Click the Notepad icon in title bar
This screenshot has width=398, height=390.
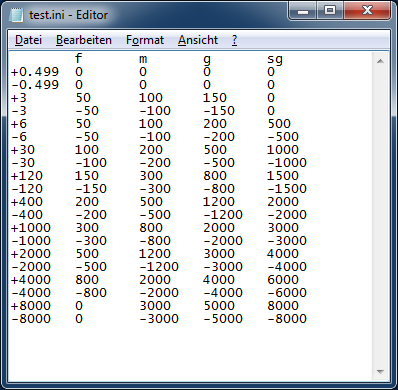pos(16,15)
